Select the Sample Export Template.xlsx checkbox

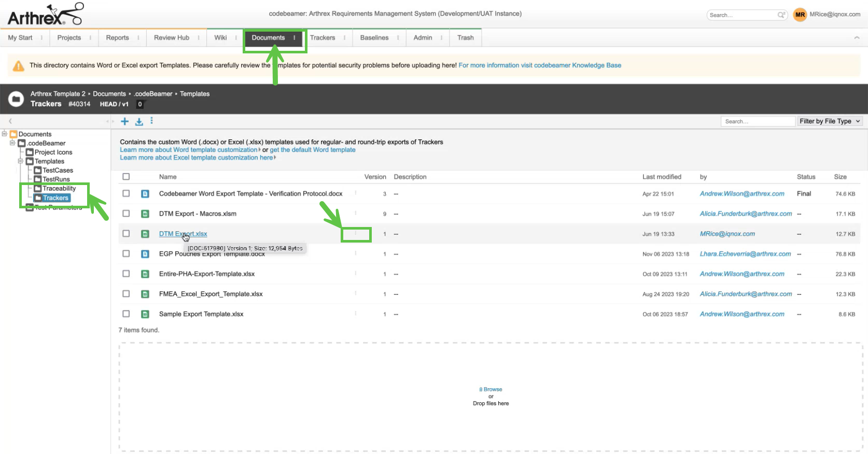pos(126,314)
